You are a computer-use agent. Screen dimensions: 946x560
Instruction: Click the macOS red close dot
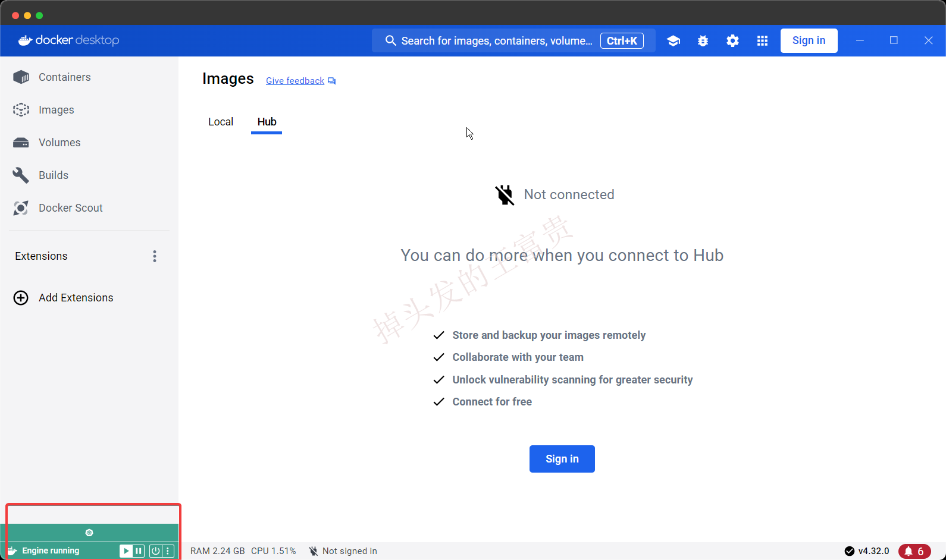pyautogui.click(x=15, y=15)
